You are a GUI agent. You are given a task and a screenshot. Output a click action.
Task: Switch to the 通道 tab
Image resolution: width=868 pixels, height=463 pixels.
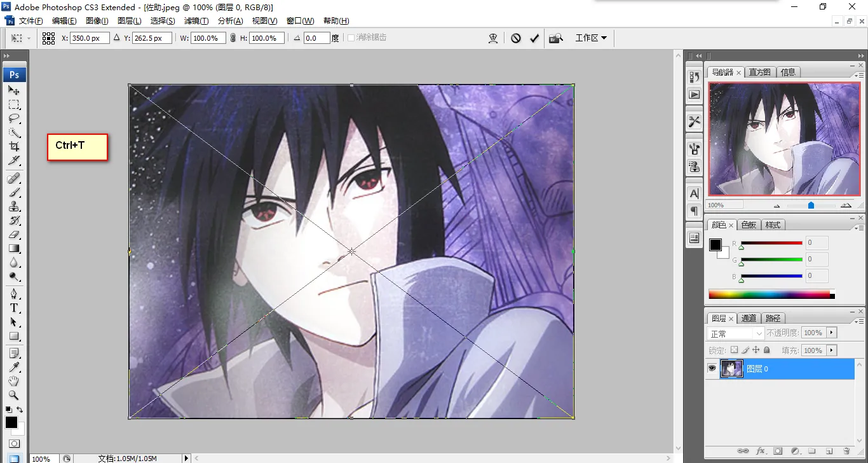point(749,318)
